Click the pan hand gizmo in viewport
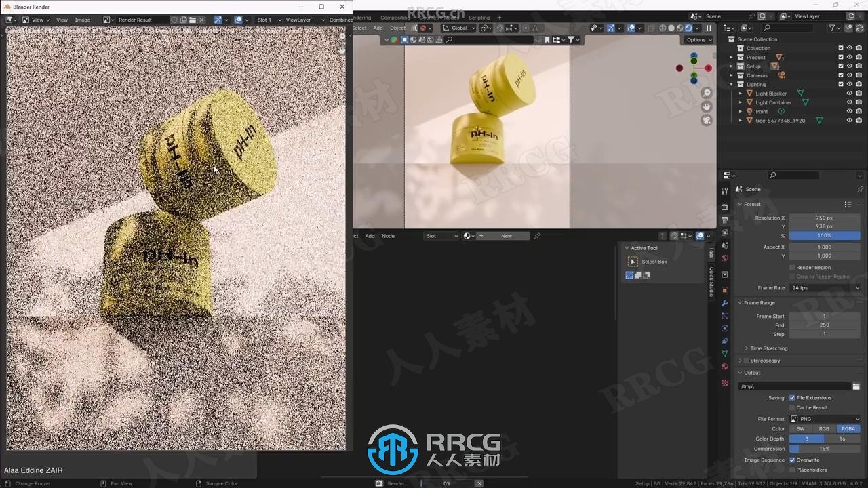 (x=707, y=106)
